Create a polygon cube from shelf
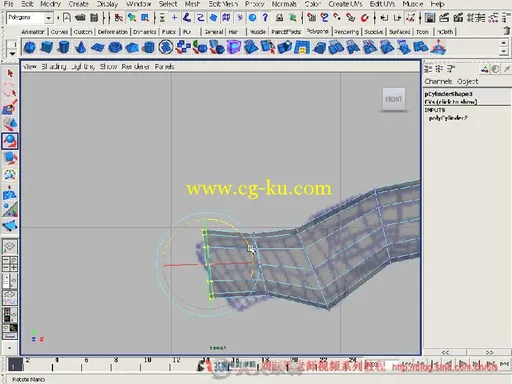512x384 pixels. coord(46,47)
